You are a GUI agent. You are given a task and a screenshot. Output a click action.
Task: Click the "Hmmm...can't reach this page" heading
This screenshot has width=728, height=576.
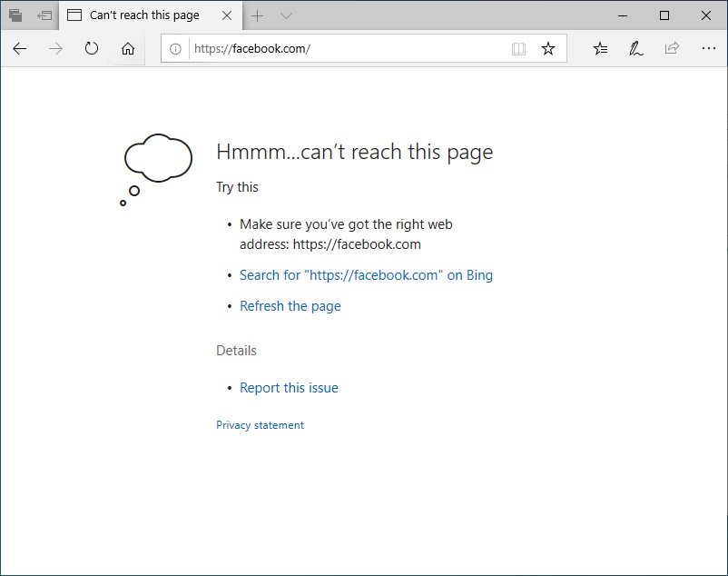(355, 152)
